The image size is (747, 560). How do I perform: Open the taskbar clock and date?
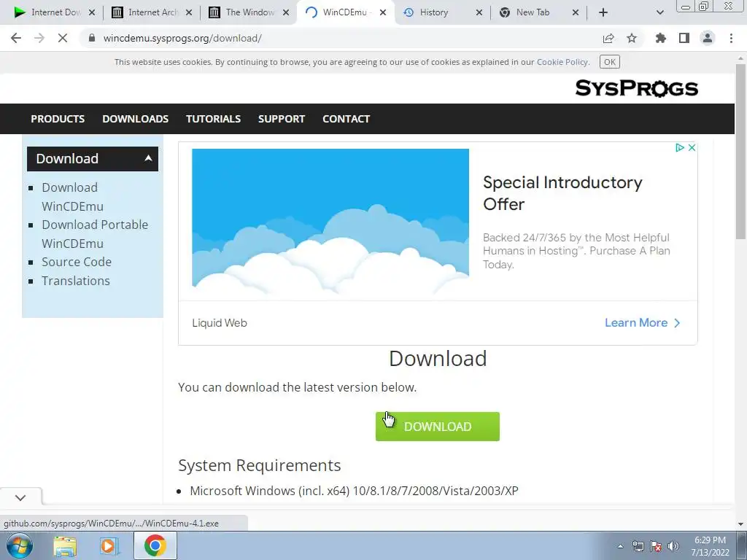coord(710,546)
